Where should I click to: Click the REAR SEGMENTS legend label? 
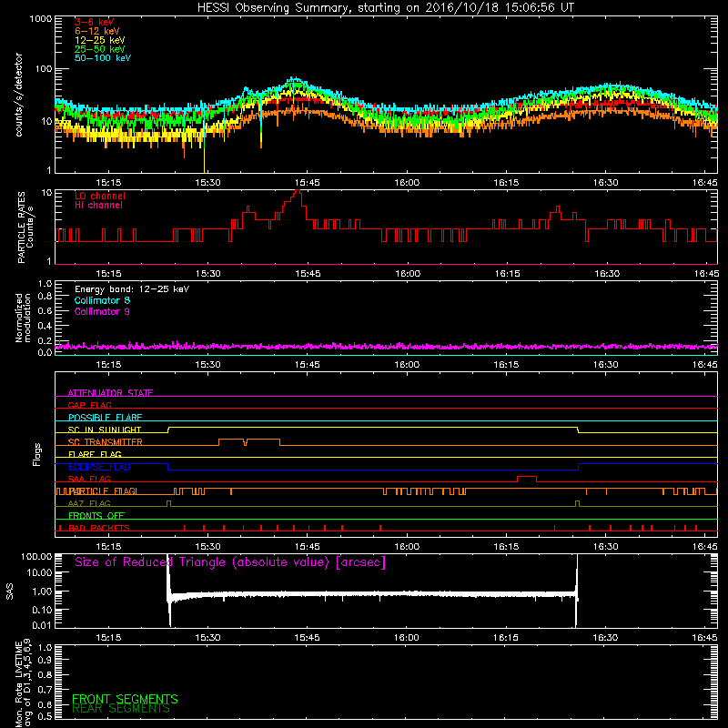pos(121,709)
